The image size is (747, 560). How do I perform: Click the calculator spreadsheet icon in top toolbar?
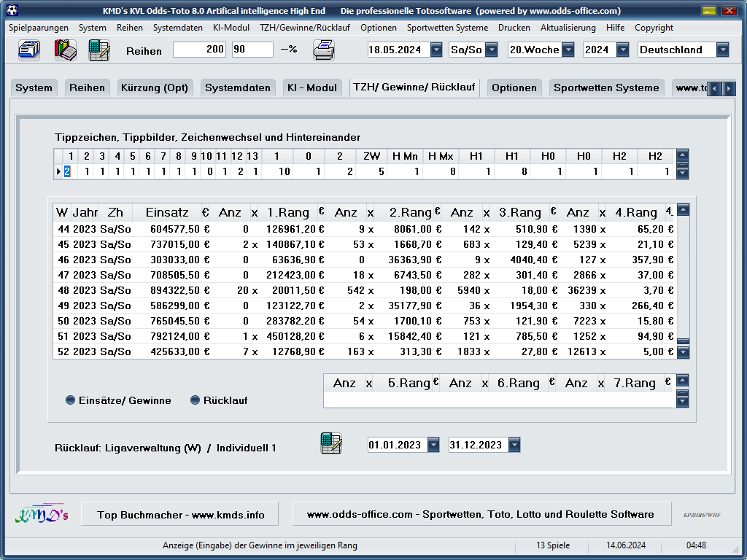tap(99, 50)
